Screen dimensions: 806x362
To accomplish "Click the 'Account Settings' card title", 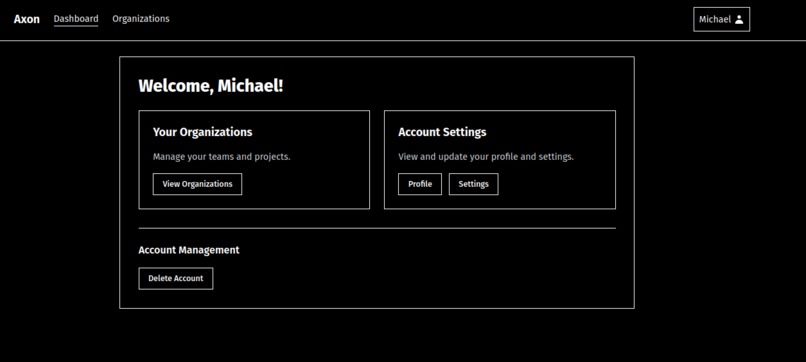I will coord(442,132).
